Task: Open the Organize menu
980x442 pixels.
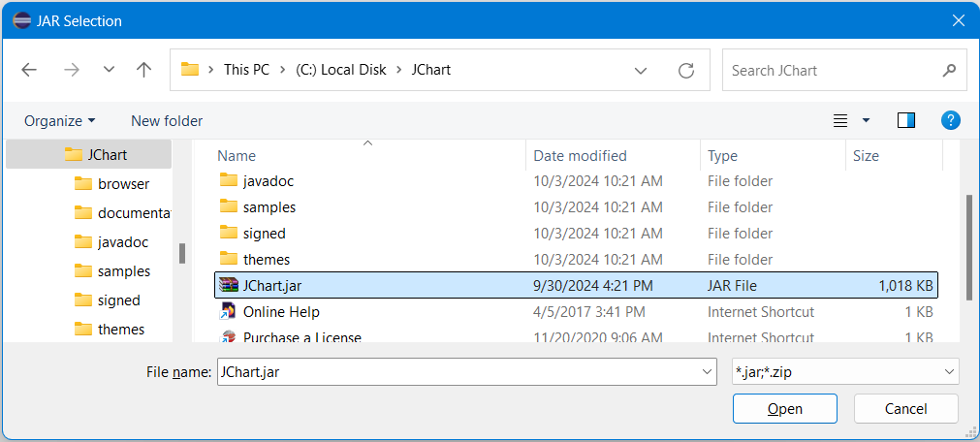Action: [x=59, y=120]
